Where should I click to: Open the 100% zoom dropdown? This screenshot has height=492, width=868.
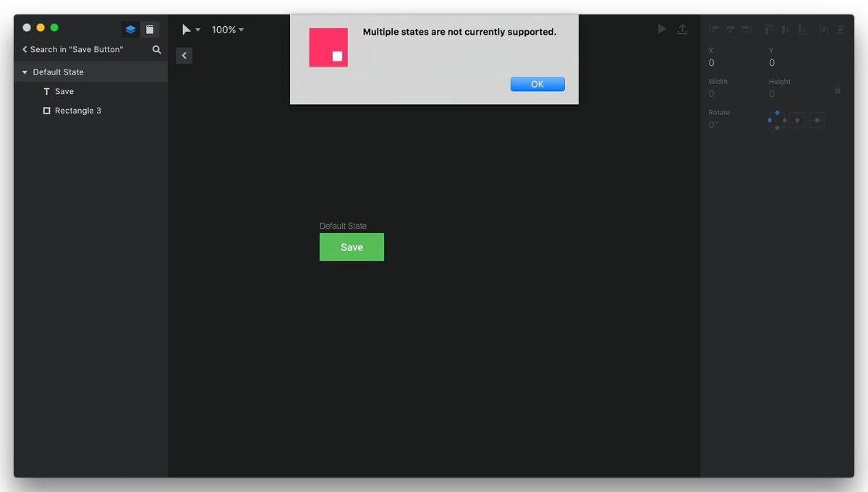point(227,30)
